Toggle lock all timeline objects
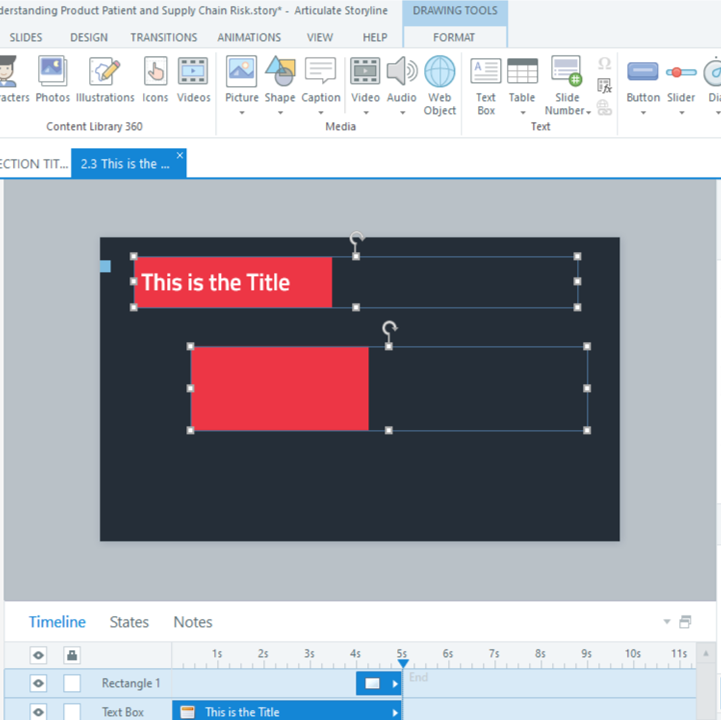Image resolution: width=721 pixels, height=720 pixels. [72, 655]
